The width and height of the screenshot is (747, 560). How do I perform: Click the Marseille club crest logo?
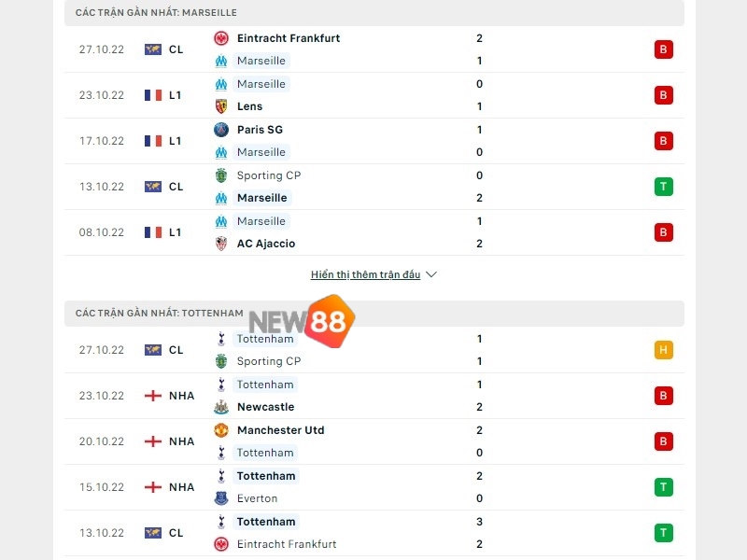(222, 61)
